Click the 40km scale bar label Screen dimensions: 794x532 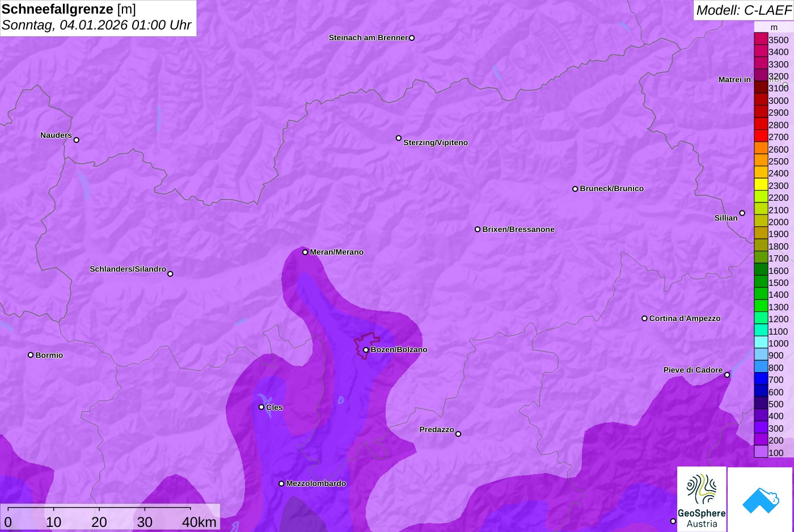pyautogui.click(x=199, y=522)
